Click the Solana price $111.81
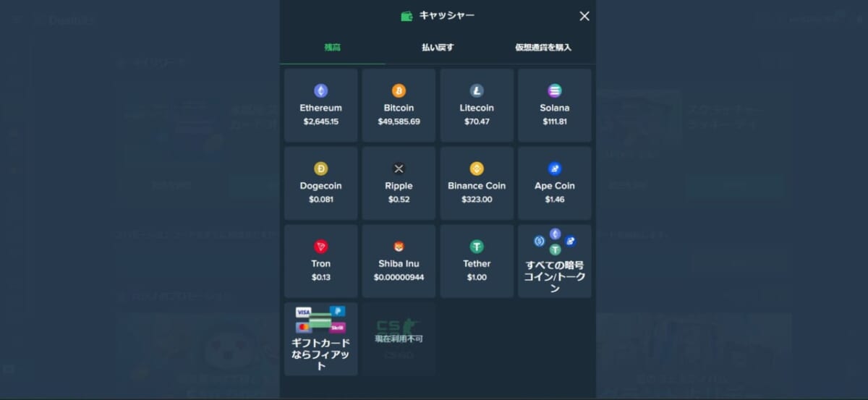Screen dimensions: 868x400 tap(555, 122)
